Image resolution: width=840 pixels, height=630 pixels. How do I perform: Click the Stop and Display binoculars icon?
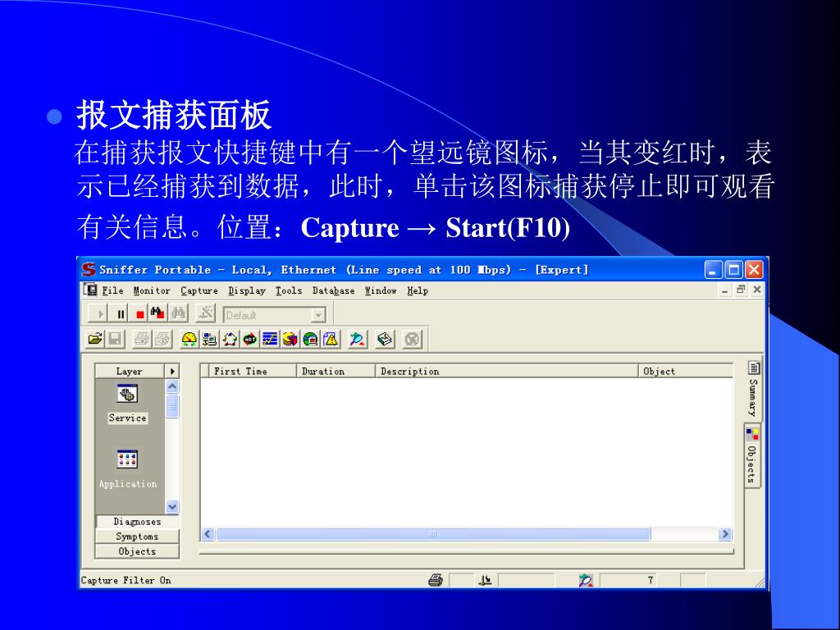(x=157, y=313)
